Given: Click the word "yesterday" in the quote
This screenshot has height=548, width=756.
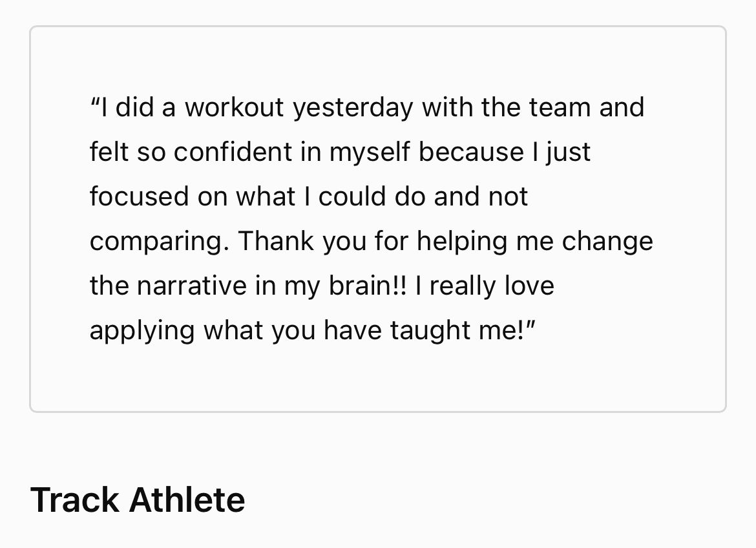Looking at the screenshot, I should 352,107.
